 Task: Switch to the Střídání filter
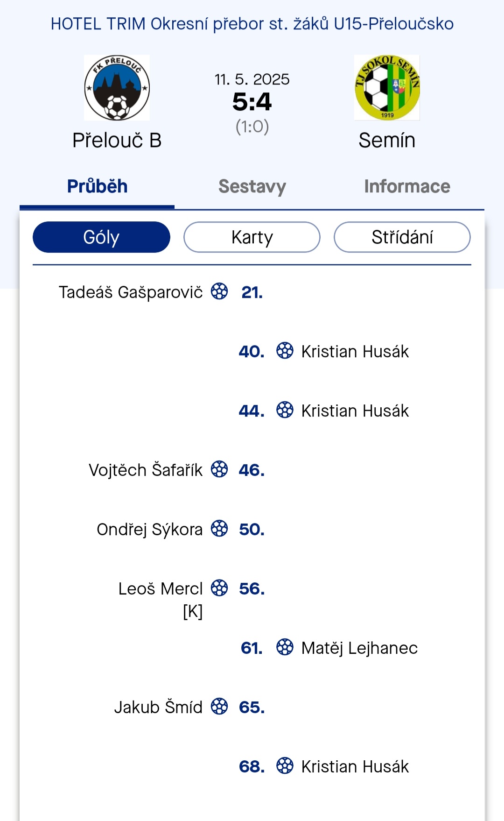(x=402, y=237)
